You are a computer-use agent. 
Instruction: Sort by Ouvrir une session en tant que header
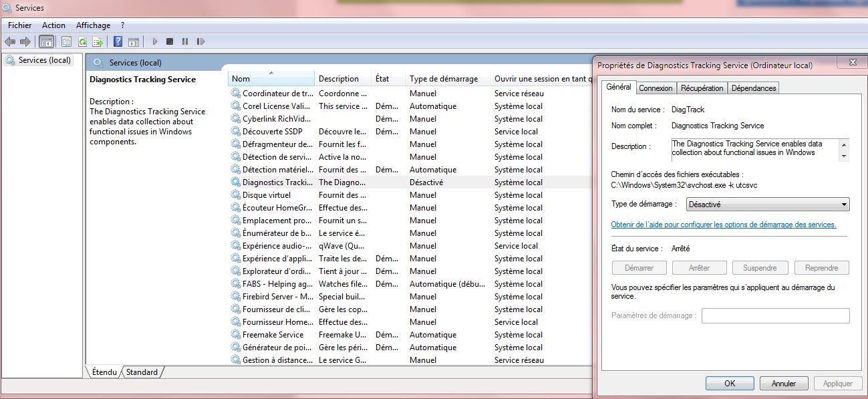541,79
